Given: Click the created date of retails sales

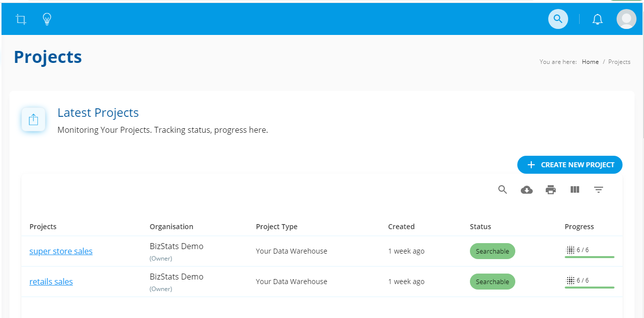Looking at the screenshot, I should (406, 282).
